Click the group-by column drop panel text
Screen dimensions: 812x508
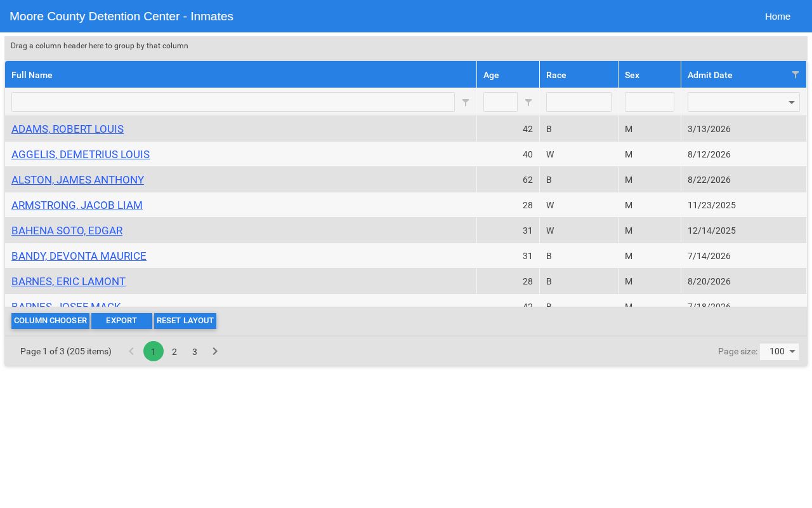click(x=100, y=46)
